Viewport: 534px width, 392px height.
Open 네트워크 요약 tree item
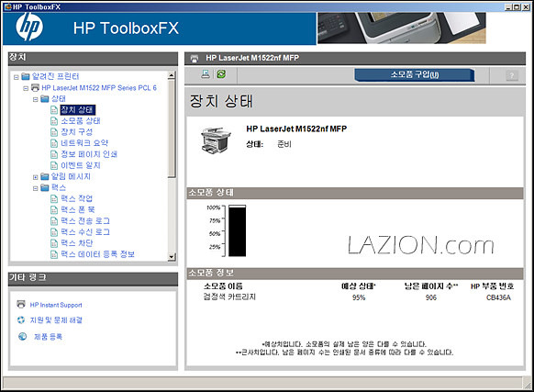[x=84, y=143]
